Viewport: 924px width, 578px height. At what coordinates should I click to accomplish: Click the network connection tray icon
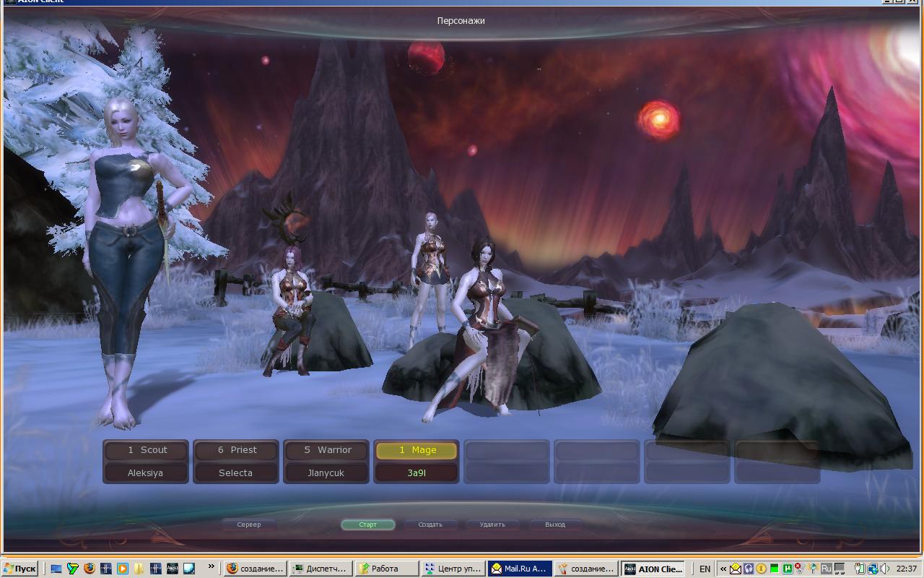(873, 569)
